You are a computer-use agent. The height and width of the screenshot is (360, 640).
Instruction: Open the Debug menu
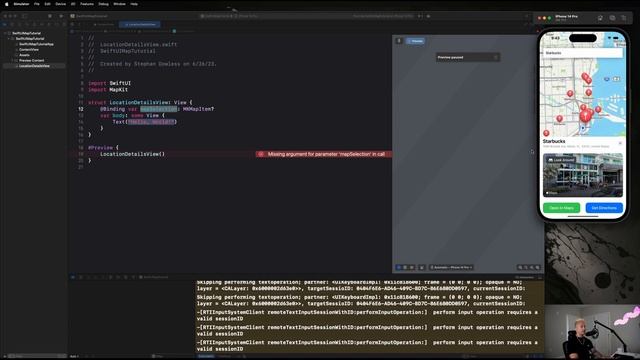(x=103, y=4)
